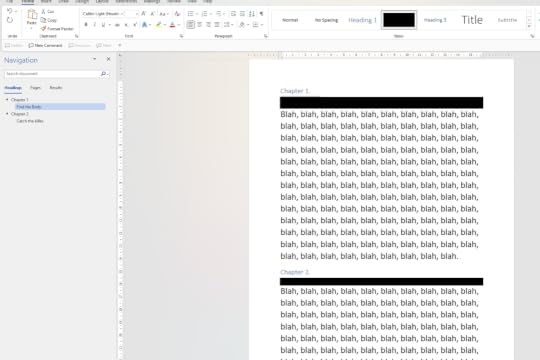Collapse the Chapter 1 heading tree
Screen dimensions: 540x360
pyautogui.click(x=7, y=100)
